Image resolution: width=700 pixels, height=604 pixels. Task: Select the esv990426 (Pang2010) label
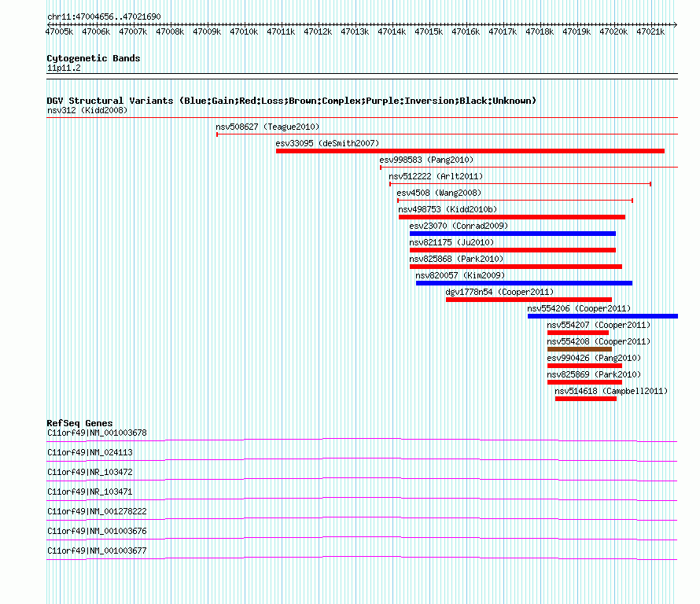pyautogui.click(x=594, y=358)
